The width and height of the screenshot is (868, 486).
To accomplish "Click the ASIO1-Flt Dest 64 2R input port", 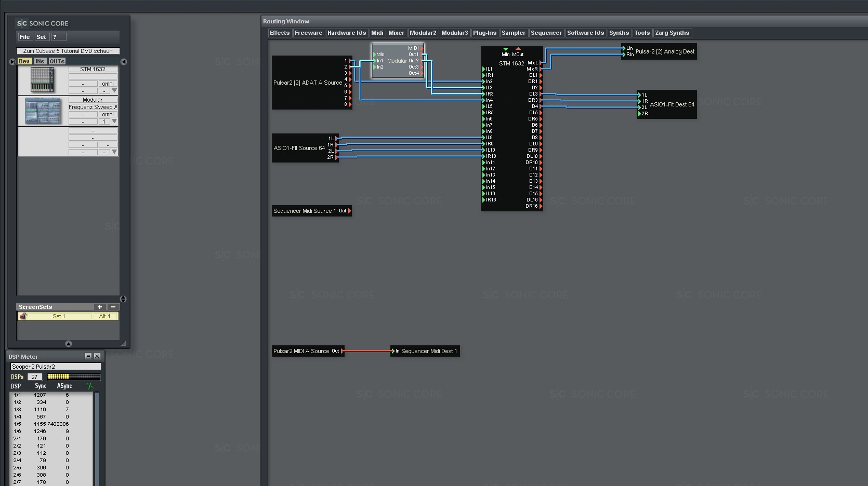I will (x=639, y=114).
